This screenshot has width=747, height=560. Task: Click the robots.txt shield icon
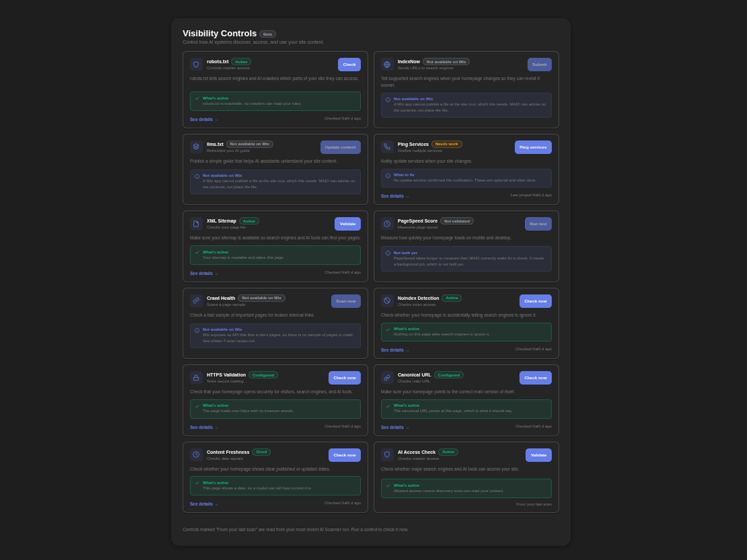(196, 64)
